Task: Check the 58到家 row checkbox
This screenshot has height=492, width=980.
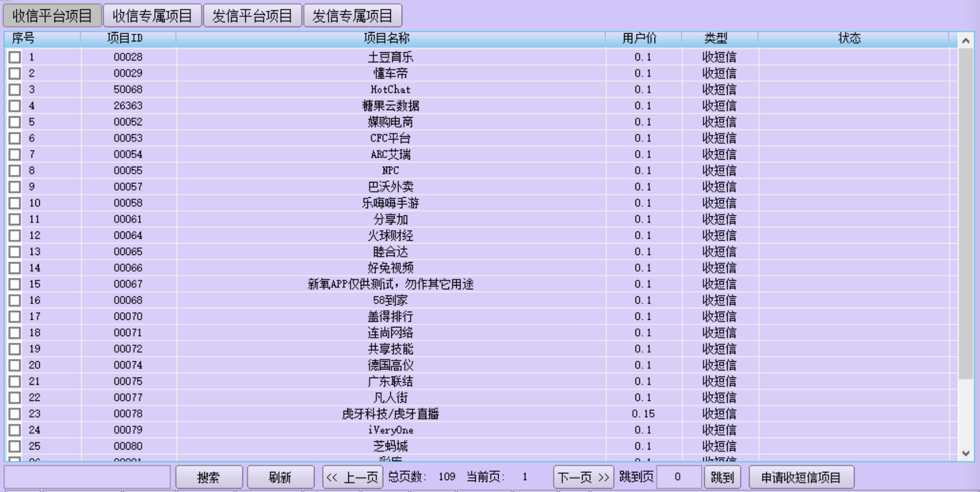Action: [15, 301]
